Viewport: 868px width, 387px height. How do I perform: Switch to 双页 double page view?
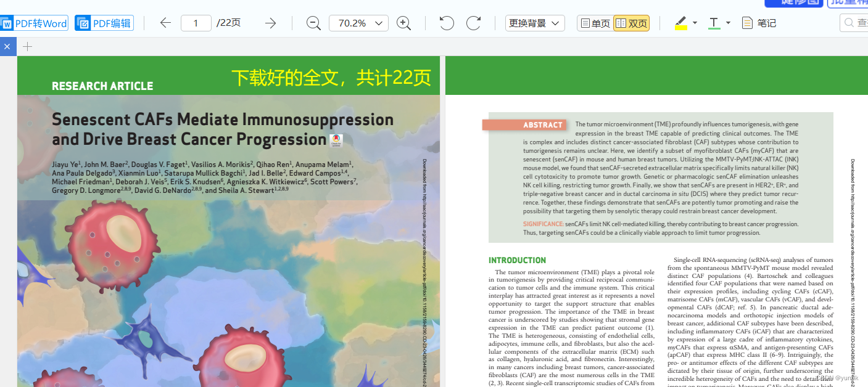point(631,23)
